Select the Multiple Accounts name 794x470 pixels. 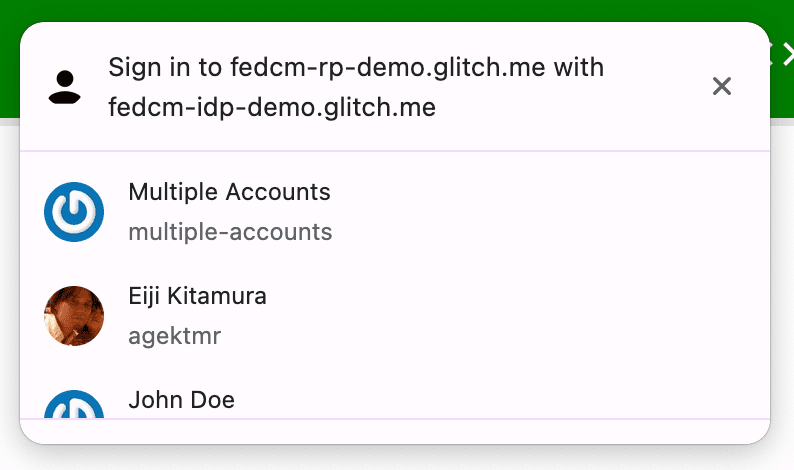point(229,191)
